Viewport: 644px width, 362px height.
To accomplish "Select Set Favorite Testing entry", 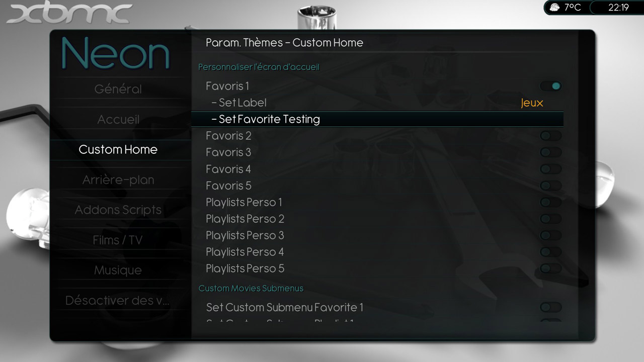I will [377, 119].
